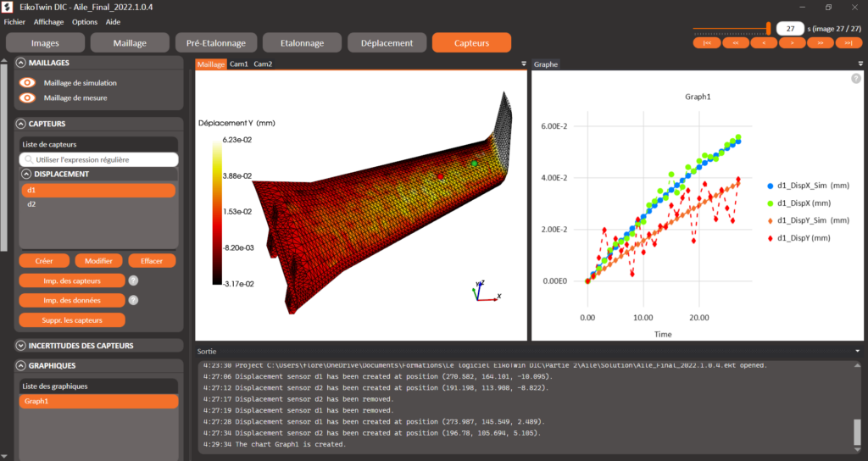
Task: Toggle visibility of Maillage de simulation
Action: coord(27,82)
